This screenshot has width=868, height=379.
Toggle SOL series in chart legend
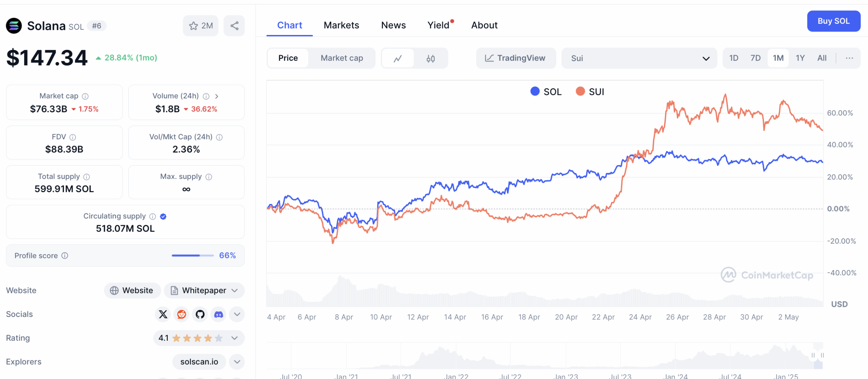coord(546,92)
